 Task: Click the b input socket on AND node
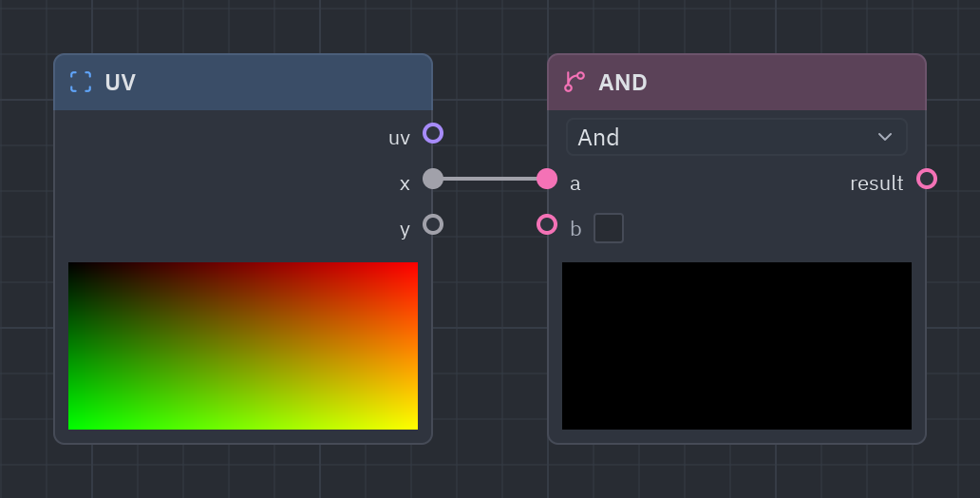(x=547, y=224)
